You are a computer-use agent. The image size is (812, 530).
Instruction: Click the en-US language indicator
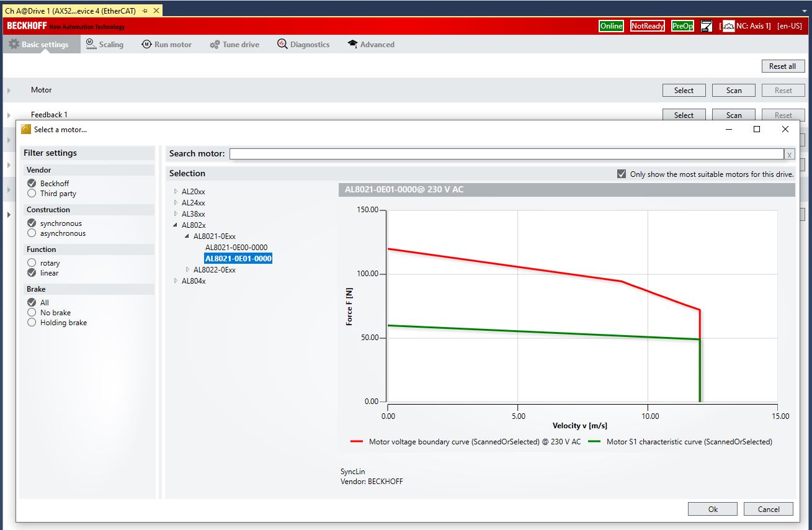(790, 26)
